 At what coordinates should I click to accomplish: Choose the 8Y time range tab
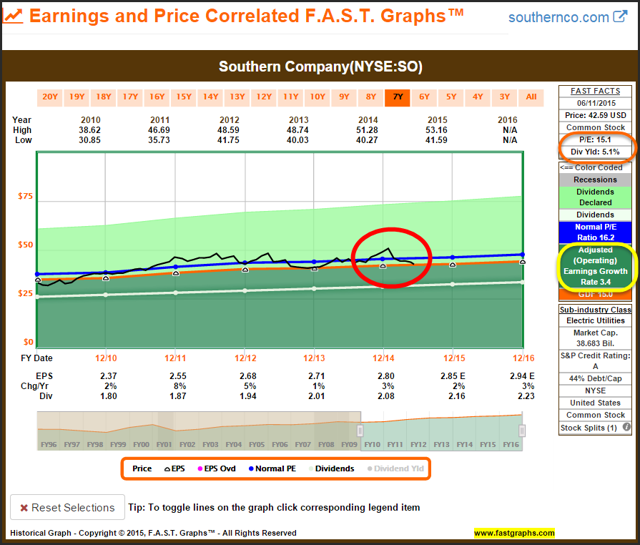[371, 97]
